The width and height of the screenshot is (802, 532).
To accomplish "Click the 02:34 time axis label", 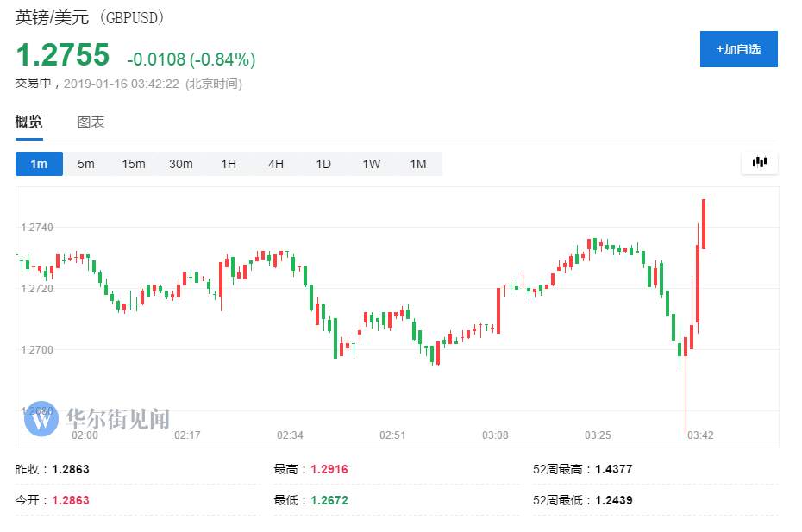I will pos(290,435).
